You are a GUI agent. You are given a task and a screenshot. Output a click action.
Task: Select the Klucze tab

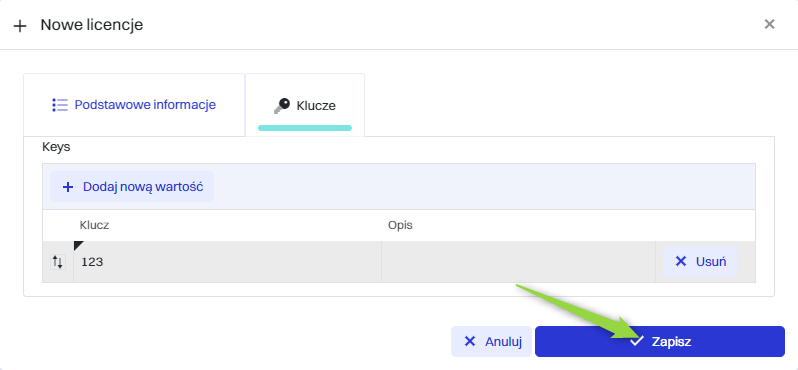(305, 105)
